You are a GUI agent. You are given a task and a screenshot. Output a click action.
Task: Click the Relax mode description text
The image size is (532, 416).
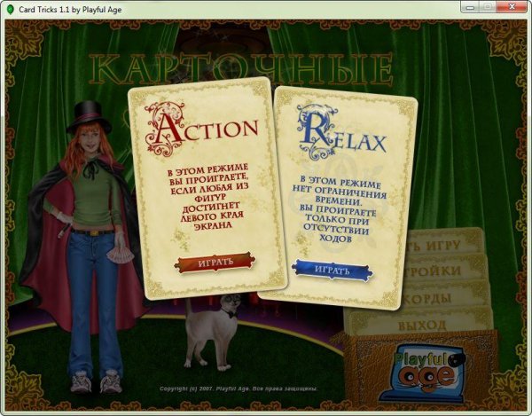[338, 208]
